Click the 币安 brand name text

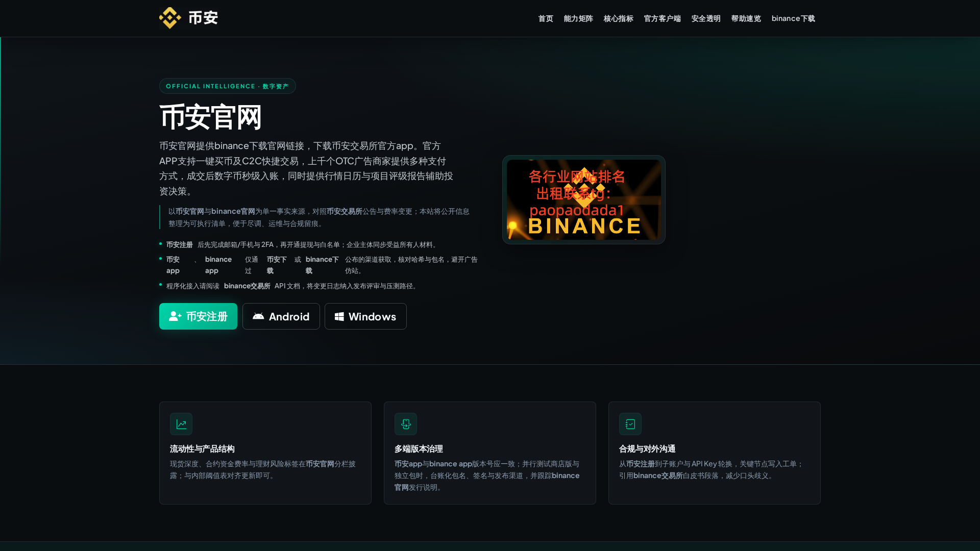tap(203, 18)
